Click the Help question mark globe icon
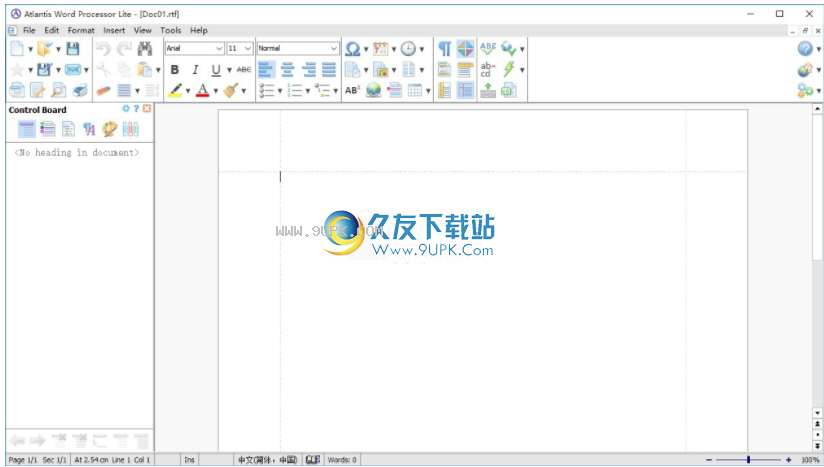Screen dimensions: 824x467 pos(805,48)
